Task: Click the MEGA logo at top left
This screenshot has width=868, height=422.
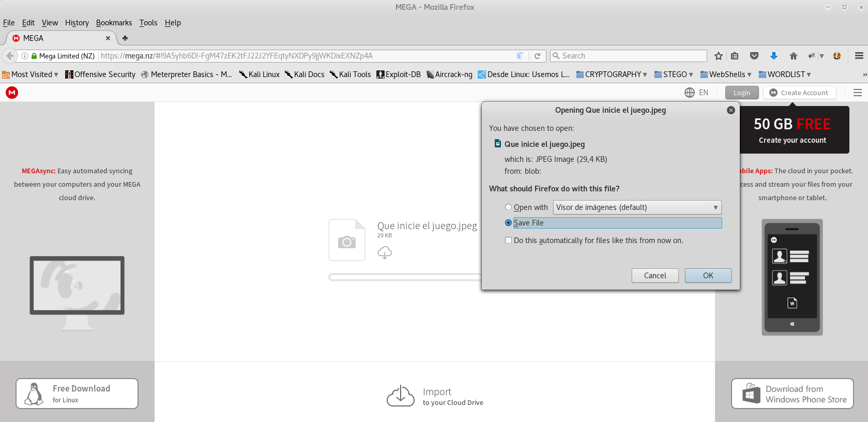Action: (12, 93)
